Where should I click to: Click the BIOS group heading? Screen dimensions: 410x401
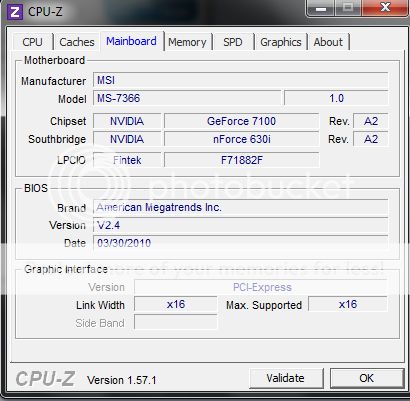coord(36,188)
